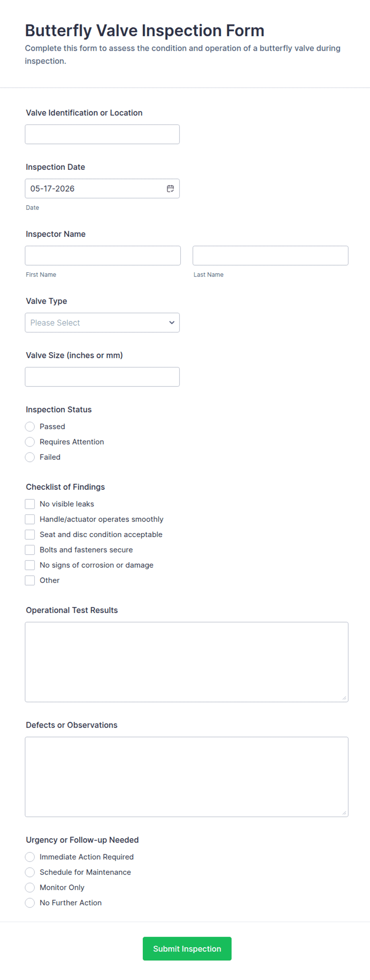
Task: Focus the Valve Identification or Location field
Action: [102, 134]
